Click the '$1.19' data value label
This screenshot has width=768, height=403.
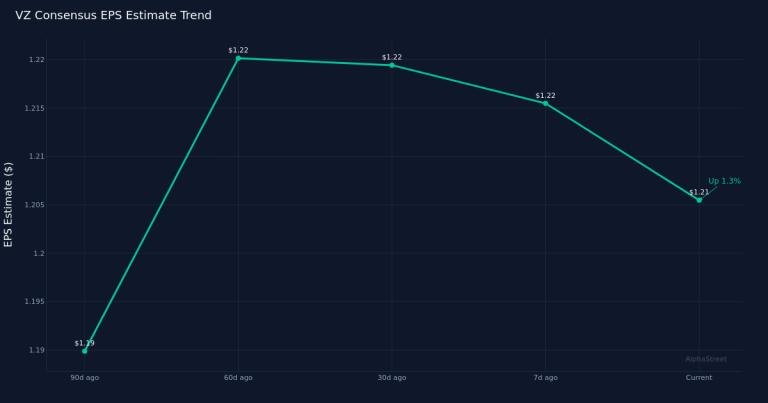click(x=84, y=343)
